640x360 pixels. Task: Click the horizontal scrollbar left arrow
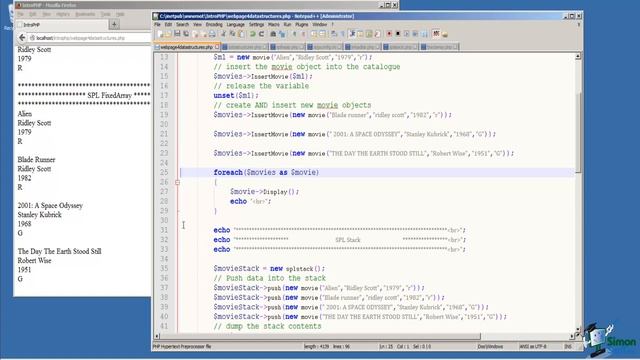(x=157, y=336)
